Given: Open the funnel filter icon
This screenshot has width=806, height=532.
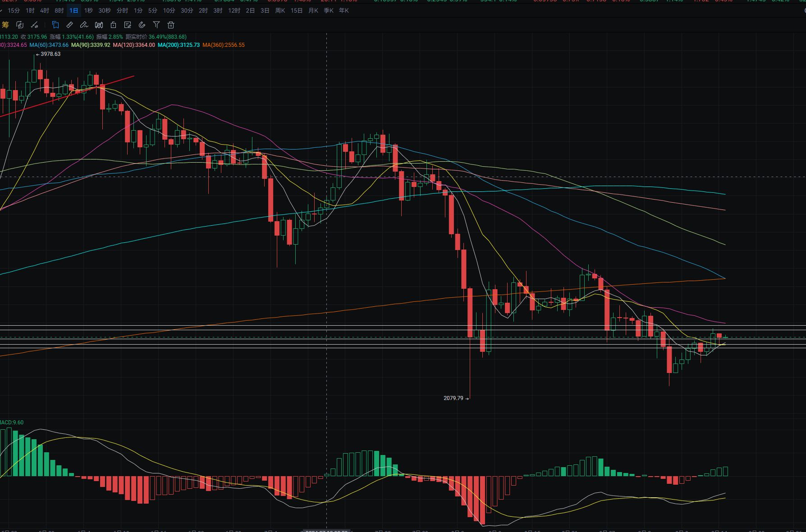Looking at the screenshot, I should (x=156, y=25).
